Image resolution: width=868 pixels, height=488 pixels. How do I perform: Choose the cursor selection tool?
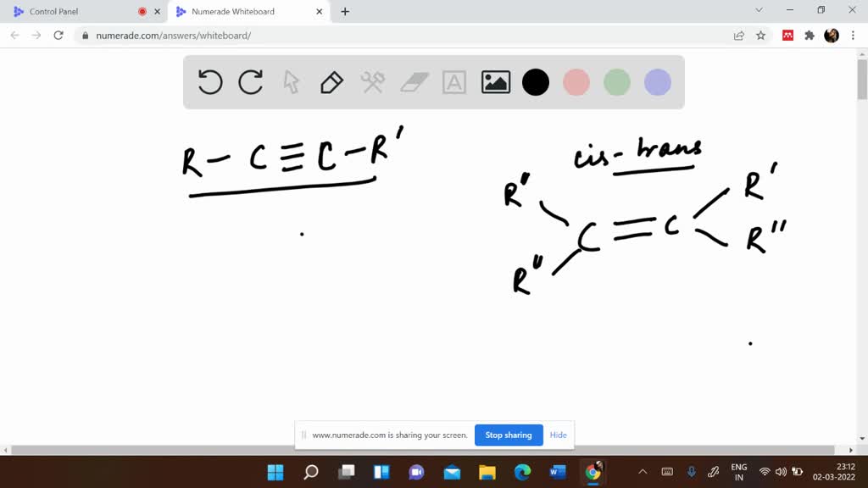(x=291, y=82)
